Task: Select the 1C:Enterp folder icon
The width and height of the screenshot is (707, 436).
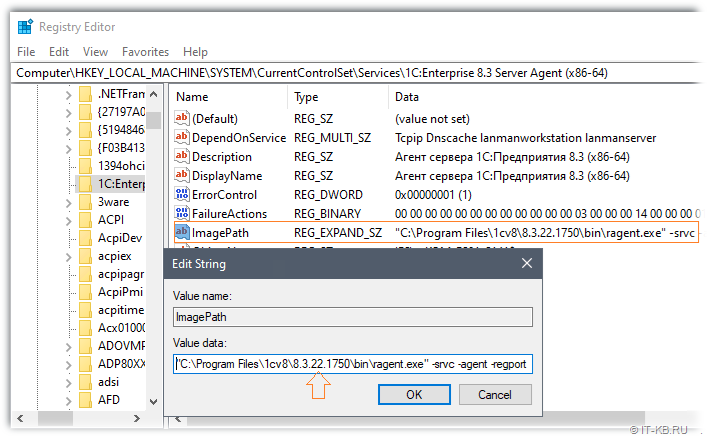Action: coord(85,184)
